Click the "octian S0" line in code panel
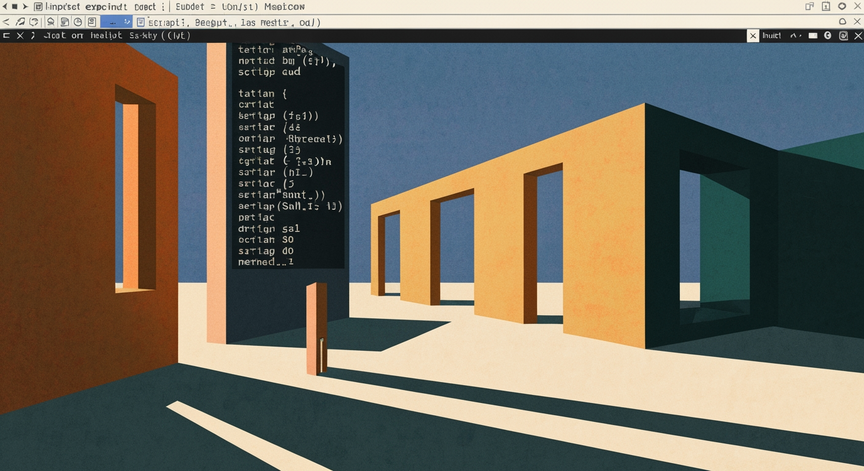The height and width of the screenshot is (471, 864). pyautogui.click(x=266, y=240)
